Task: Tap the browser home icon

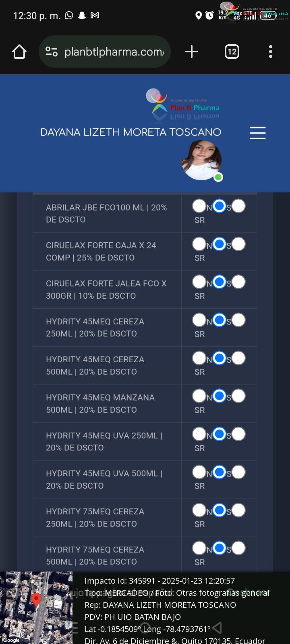Action: click(19, 52)
